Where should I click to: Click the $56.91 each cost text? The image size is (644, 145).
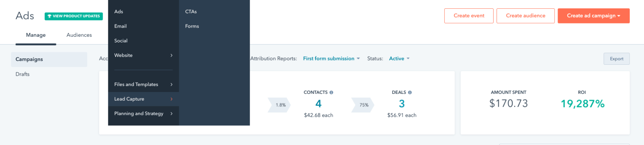402,115
